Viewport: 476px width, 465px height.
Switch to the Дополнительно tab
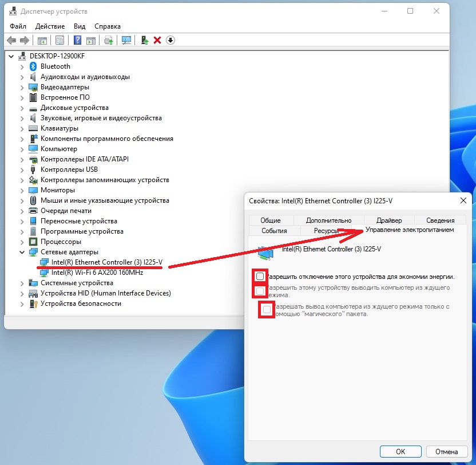pos(329,220)
